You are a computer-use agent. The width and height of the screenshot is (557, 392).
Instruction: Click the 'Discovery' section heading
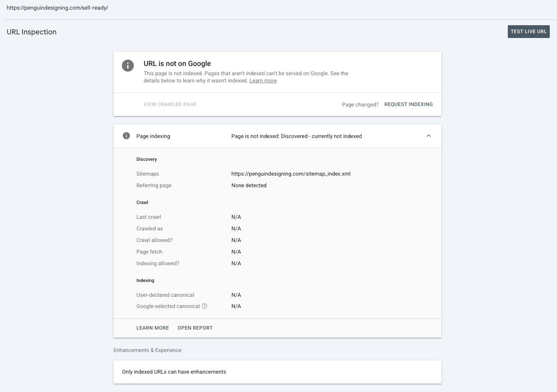click(147, 159)
